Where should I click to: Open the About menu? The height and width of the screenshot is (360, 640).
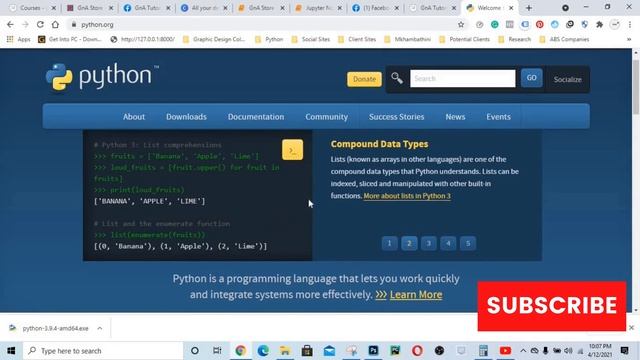coord(134,117)
